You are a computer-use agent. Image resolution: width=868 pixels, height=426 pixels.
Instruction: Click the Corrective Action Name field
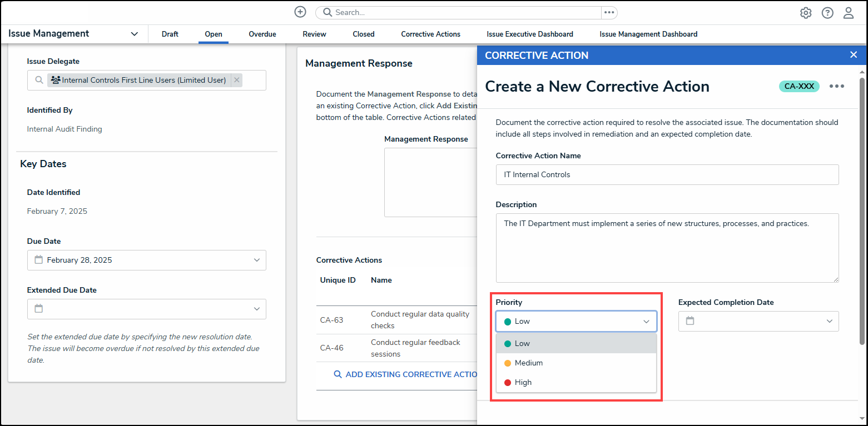point(667,174)
